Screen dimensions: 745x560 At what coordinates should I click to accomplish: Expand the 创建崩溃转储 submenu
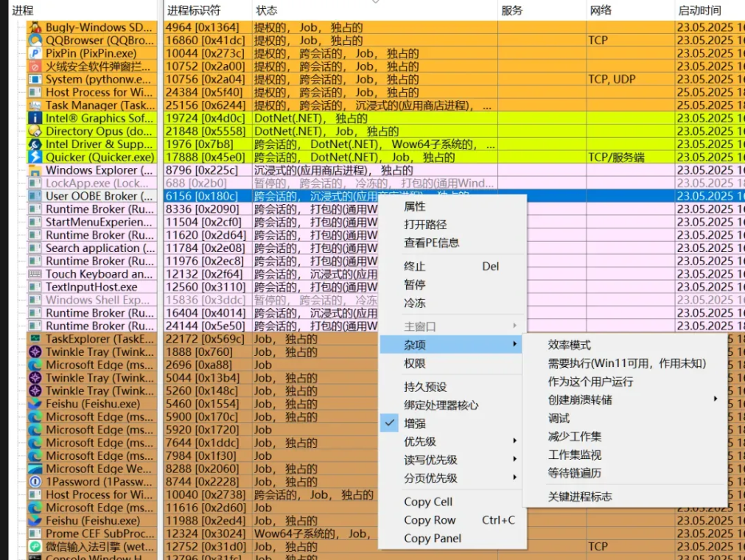(625, 400)
